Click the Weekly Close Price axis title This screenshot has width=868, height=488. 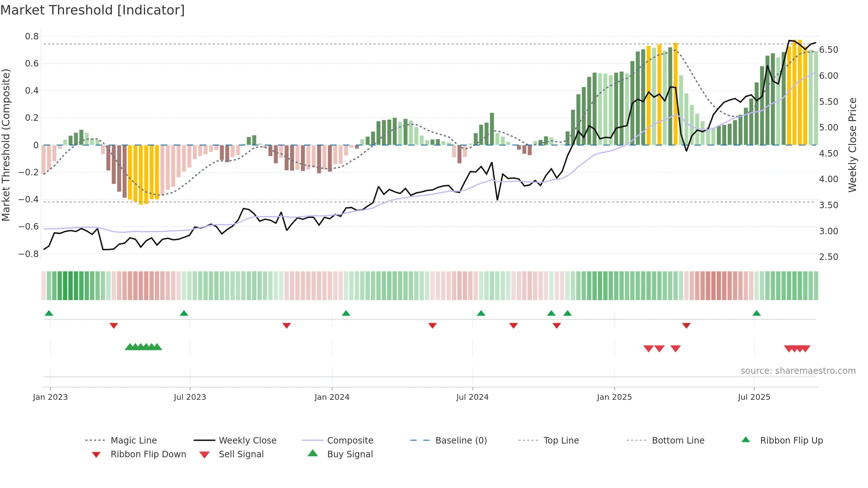852,145
